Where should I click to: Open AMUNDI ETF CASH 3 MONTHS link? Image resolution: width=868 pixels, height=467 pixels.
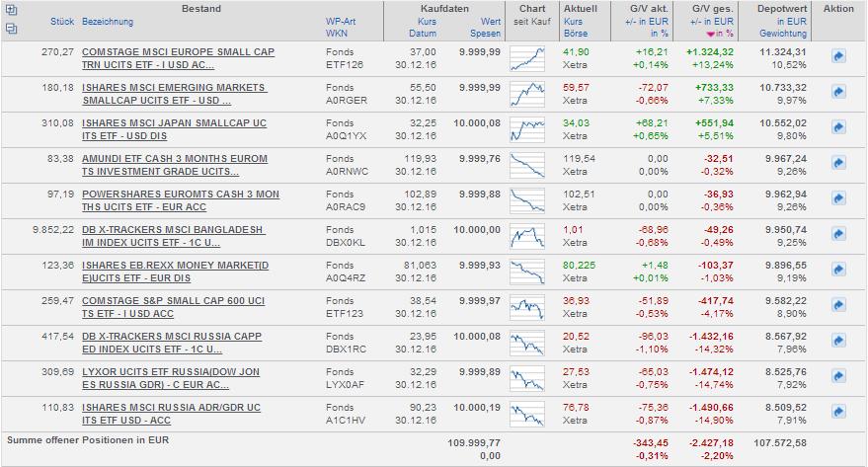click(x=175, y=164)
